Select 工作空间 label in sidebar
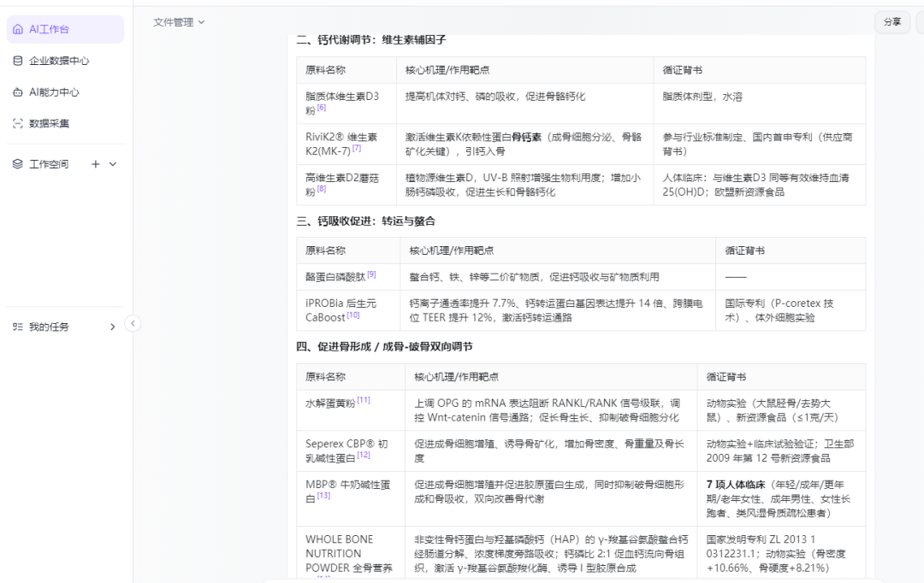This screenshot has width=924, height=583. [49, 164]
